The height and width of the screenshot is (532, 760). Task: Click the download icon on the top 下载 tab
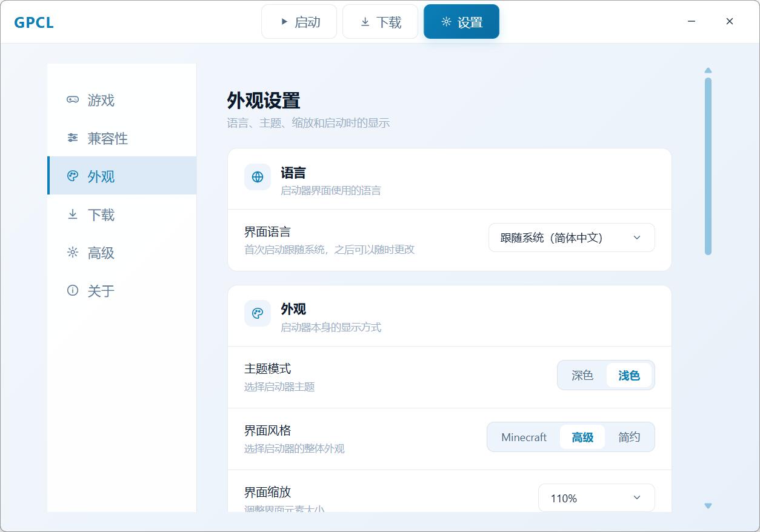point(365,22)
